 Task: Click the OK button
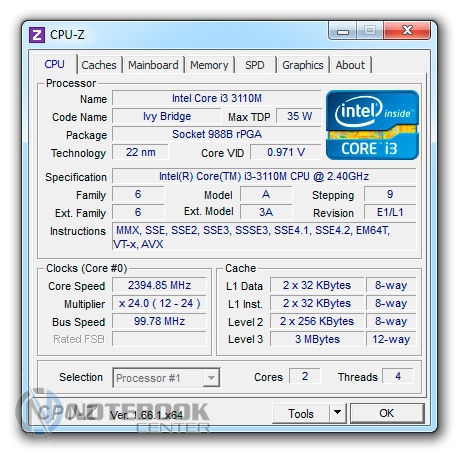click(387, 413)
